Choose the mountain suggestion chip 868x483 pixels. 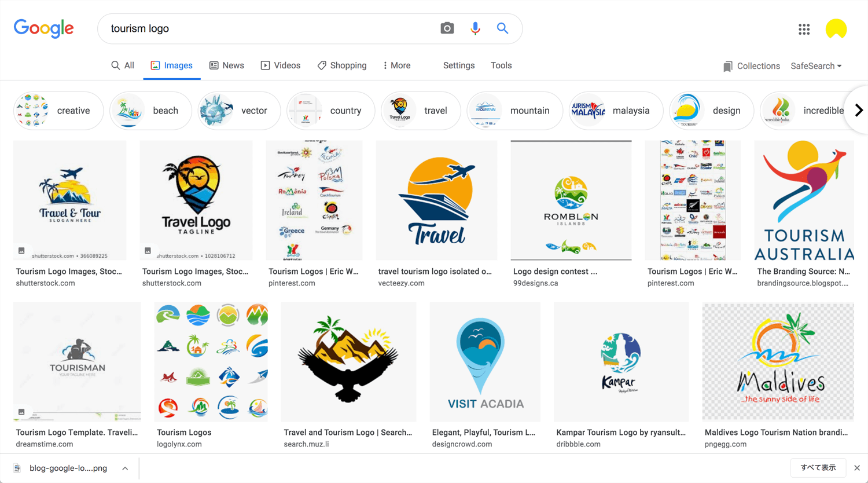pyautogui.click(x=514, y=111)
